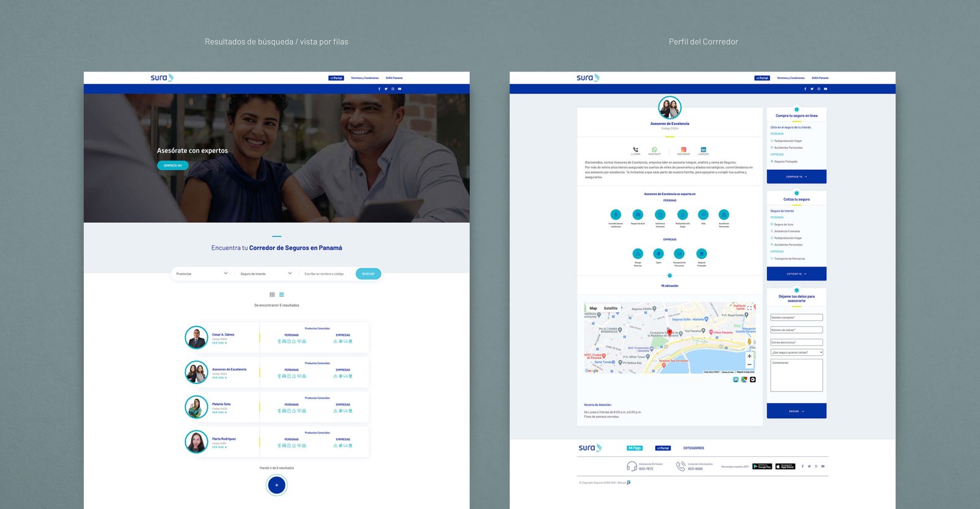The height and width of the screenshot is (509, 980).
Task: Click the BUSCAR search button
Action: tap(368, 274)
